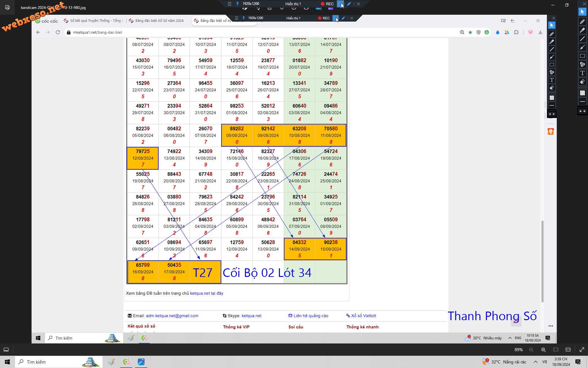
Task: Open the drawing color swatch in live Bandicam toolbar
Action: pyautogui.click(x=582, y=93)
